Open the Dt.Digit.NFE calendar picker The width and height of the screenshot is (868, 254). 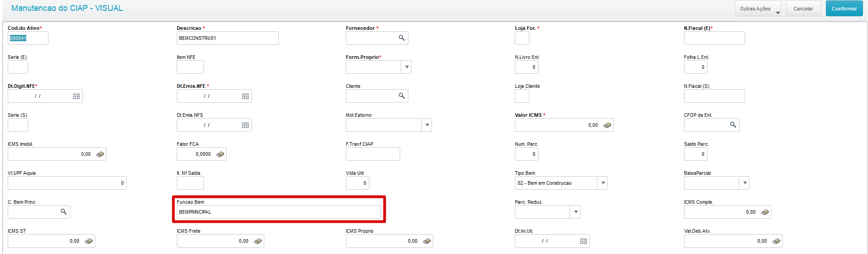[x=76, y=96]
